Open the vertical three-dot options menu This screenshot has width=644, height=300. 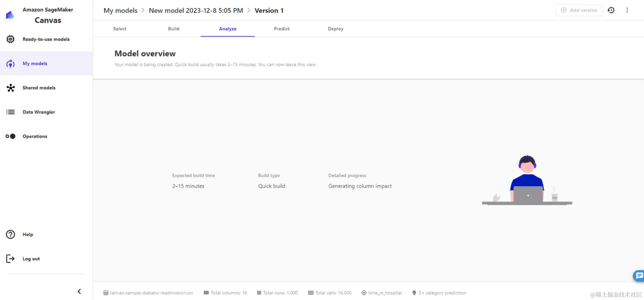pos(627,10)
